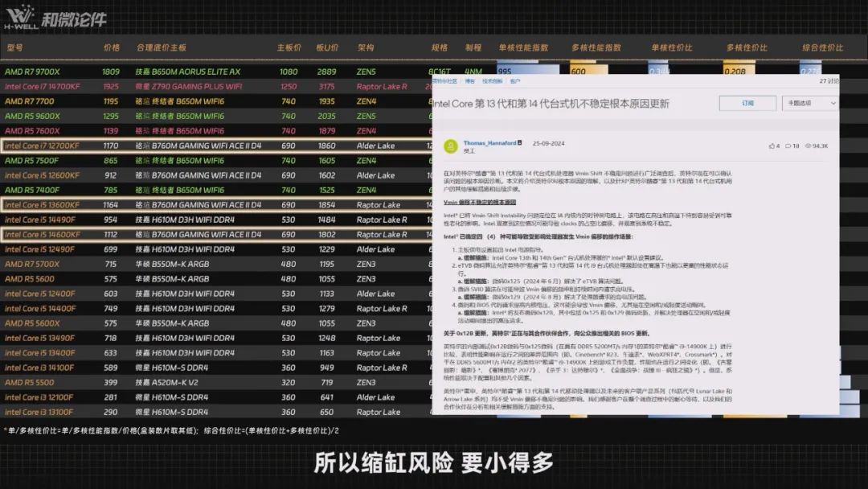Screen dimensions: 868x489
Task: Click the 规格 column header
Action: pyautogui.click(x=440, y=47)
